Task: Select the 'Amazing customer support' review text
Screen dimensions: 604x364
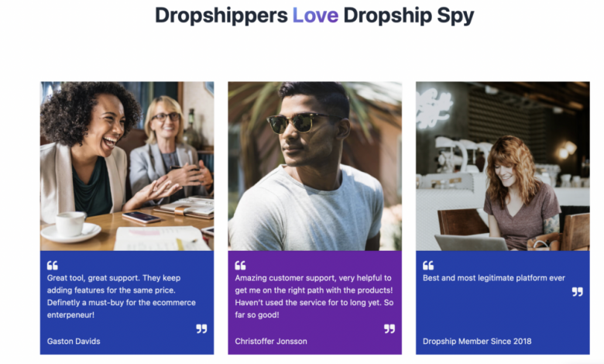Action: pyautogui.click(x=314, y=296)
